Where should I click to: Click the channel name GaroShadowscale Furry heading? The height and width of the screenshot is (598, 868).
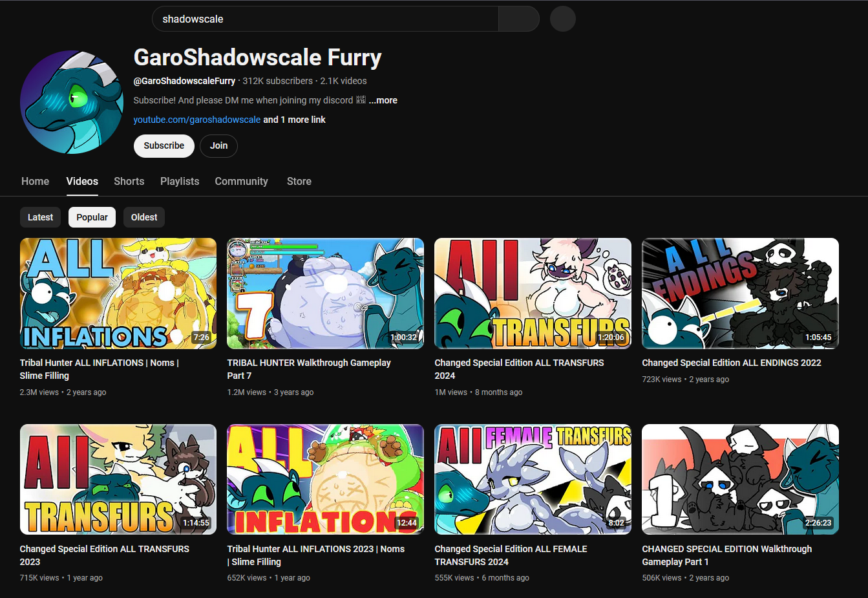click(x=258, y=58)
